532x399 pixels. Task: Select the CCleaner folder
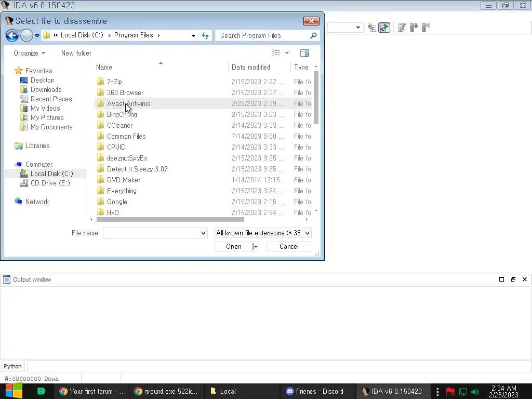[x=203, y=125]
